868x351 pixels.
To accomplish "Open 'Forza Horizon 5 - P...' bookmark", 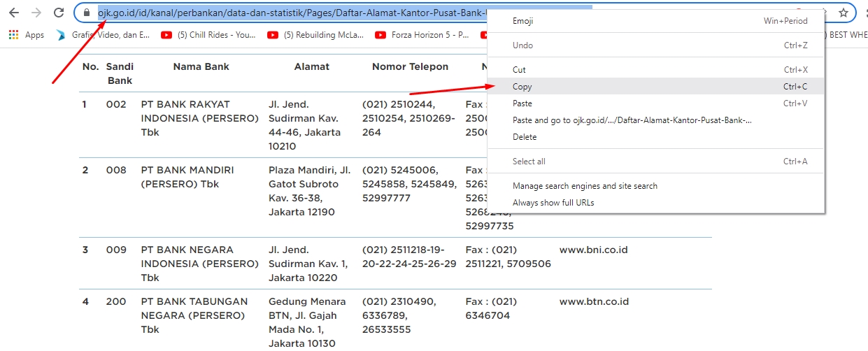I will tap(422, 34).
